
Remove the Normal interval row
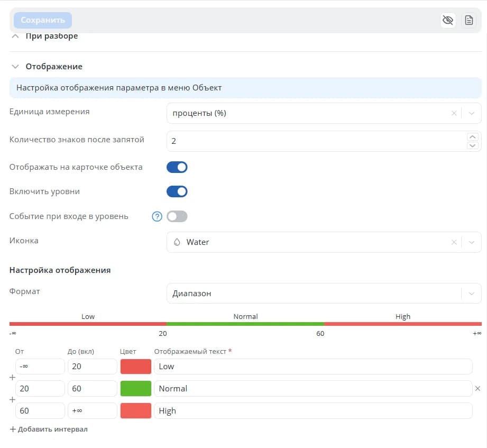click(477, 388)
